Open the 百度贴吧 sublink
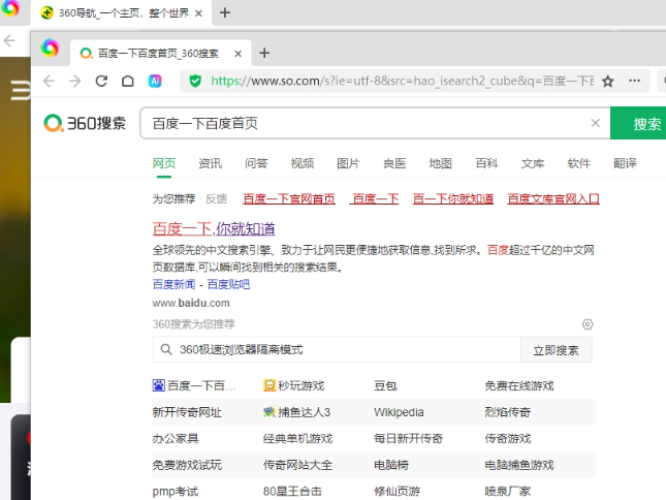The height and width of the screenshot is (500, 666). 229,284
